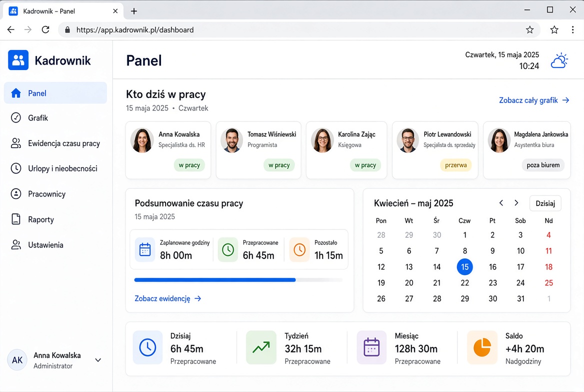Close the Kadrownik – Panel tab
Image resolution: width=584 pixels, height=392 pixels.
pyautogui.click(x=115, y=11)
